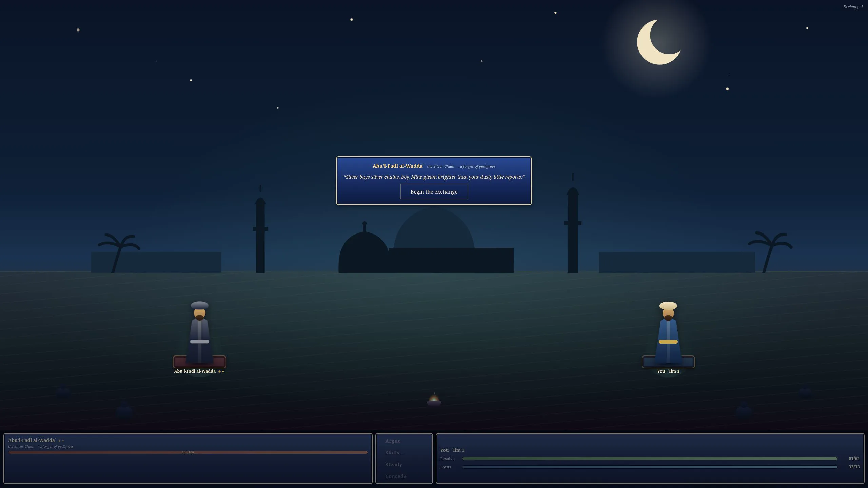Choose Concede from the action menu
Image resolution: width=868 pixels, height=488 pixels.
(396, 476)
